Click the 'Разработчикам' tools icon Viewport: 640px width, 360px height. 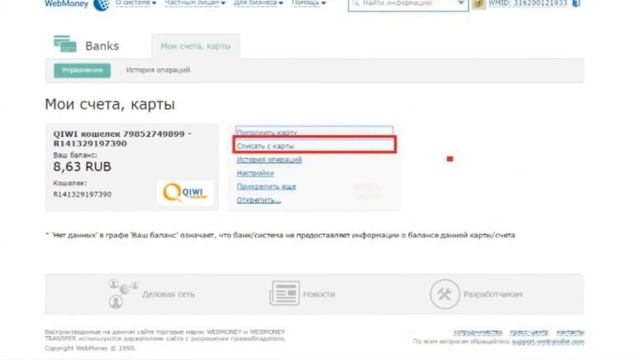(x=444, y=294)
